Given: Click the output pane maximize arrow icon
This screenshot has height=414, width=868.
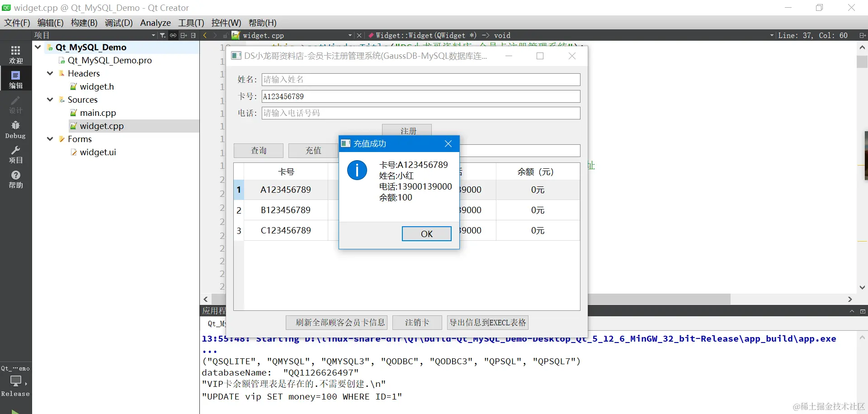Looking at the screenshot, I should [x=852, y=311].
